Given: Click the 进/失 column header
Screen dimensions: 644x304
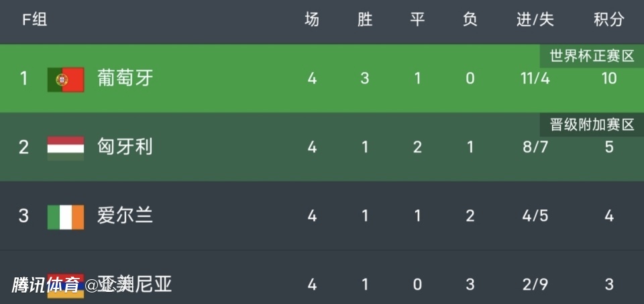Looking at the screenshot, I should point(535,20).
